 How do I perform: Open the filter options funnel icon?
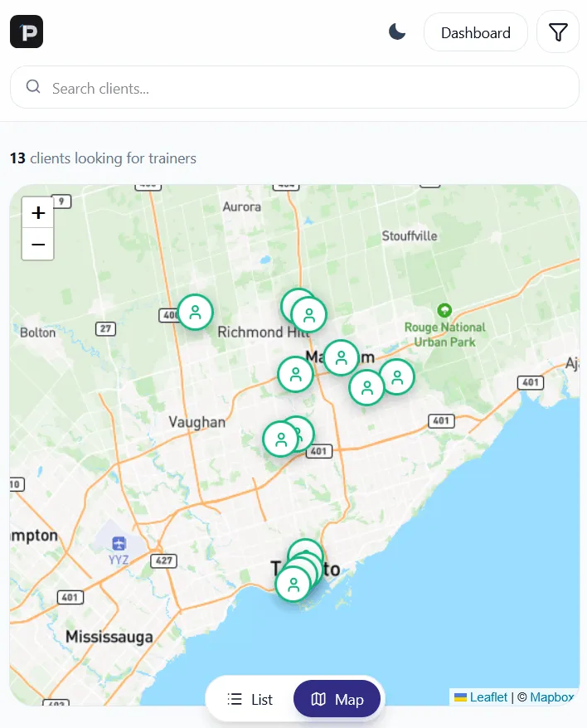tap(558, 32)
